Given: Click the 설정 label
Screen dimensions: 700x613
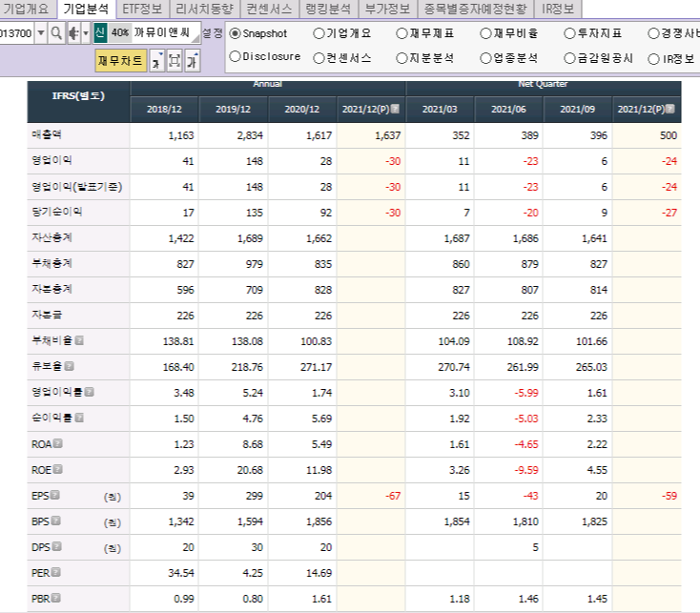Looking at the screenshot, I should click(213, 33).
